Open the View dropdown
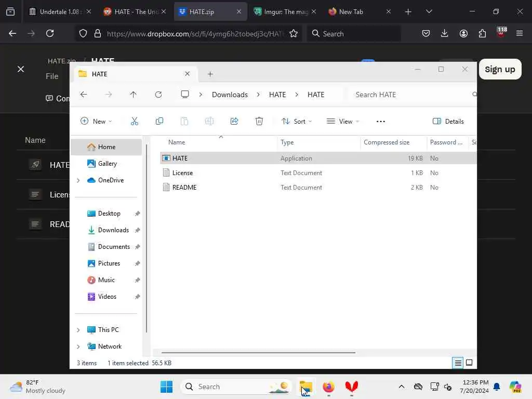 tap(343, 121)
